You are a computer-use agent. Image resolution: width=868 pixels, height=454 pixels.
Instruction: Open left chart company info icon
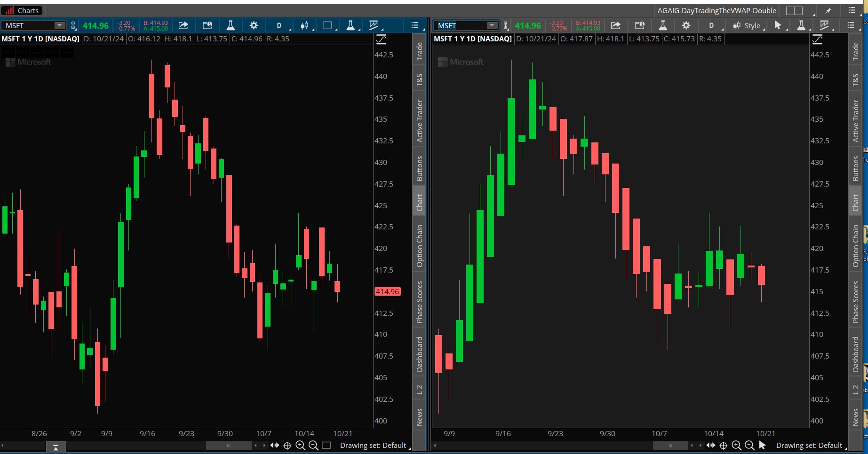pyautogui.click(x=207, y=25)
